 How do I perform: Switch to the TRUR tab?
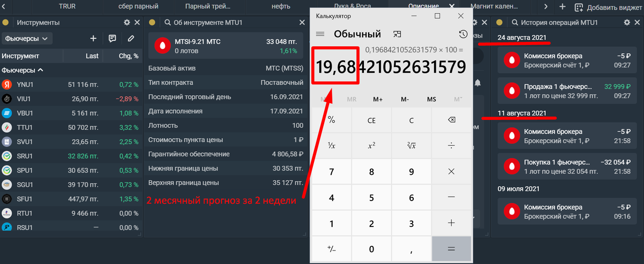click(67, 6)
